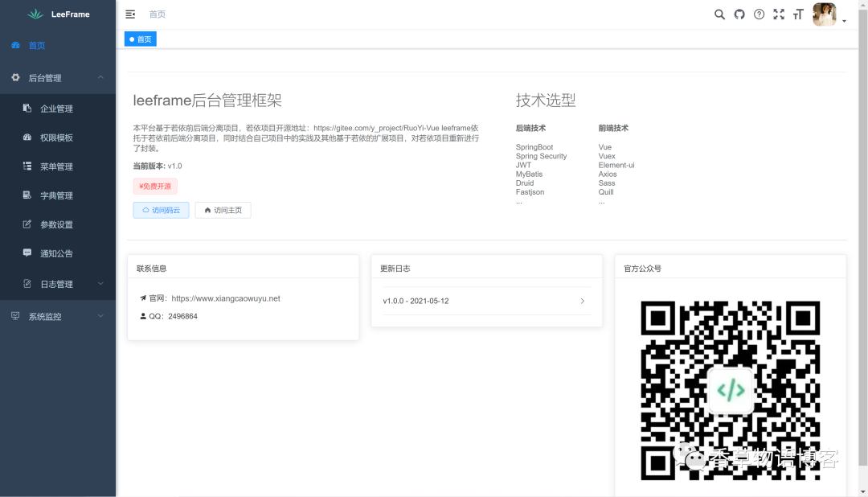
Task: Click the MyBatis entry
Action: 529,174
